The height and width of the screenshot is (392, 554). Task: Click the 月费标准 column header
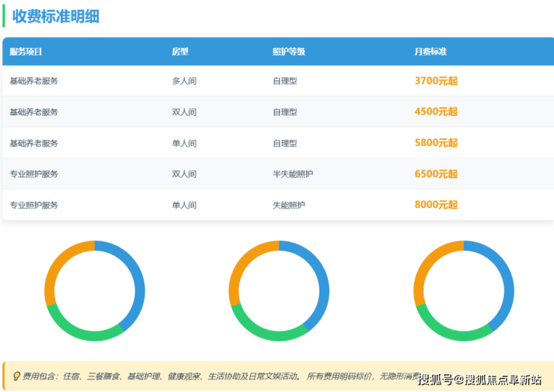[430, 52]
